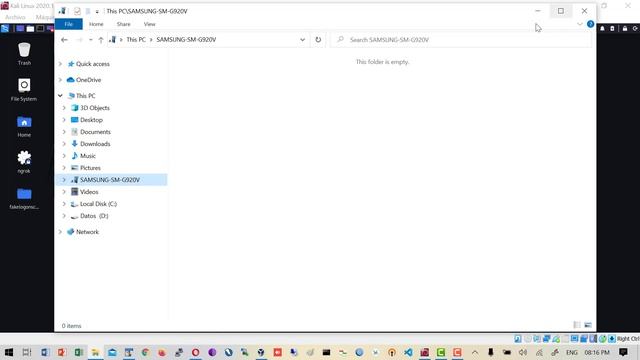Switch to large icons view layout

(x=588, y=325)
